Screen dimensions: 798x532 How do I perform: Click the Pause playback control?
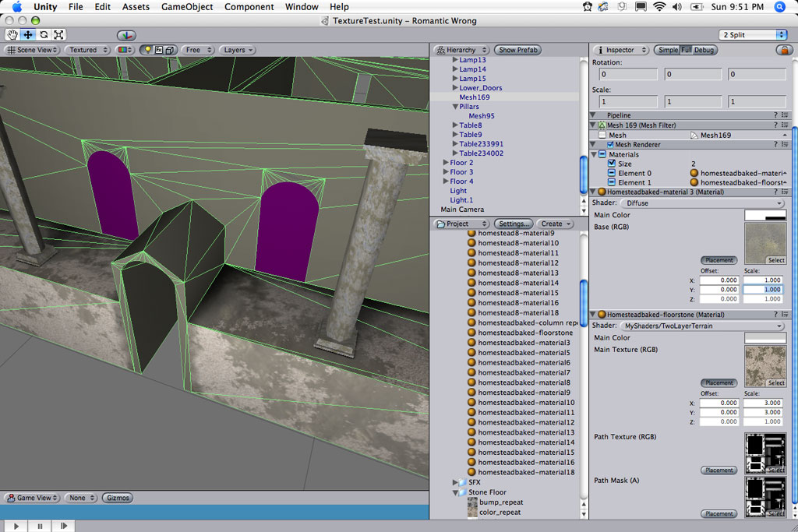pyautogui.click(x=39, y=525)
